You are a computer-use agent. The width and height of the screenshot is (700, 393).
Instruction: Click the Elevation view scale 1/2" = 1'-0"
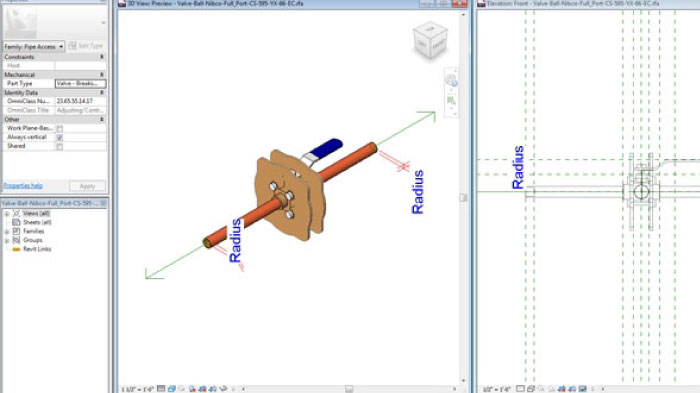pos(497,389)
